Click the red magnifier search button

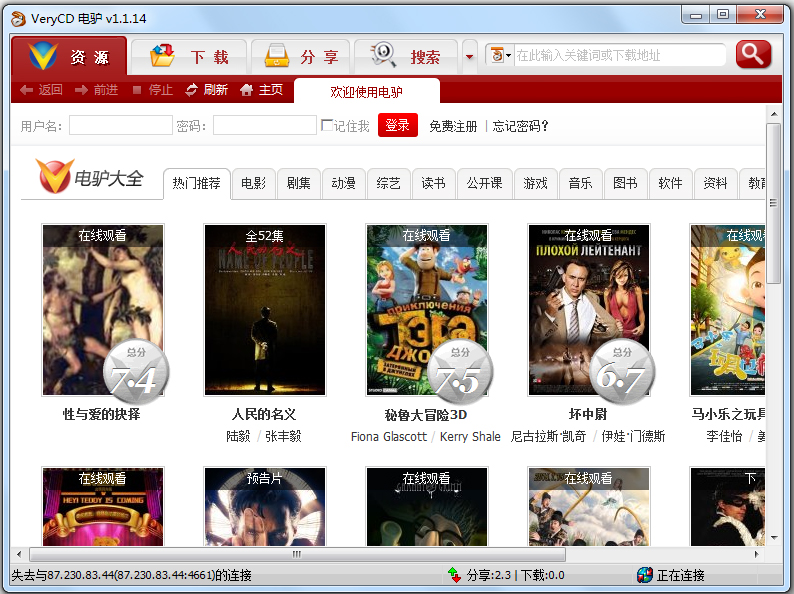pyautogui.click(x=753, y=55)
